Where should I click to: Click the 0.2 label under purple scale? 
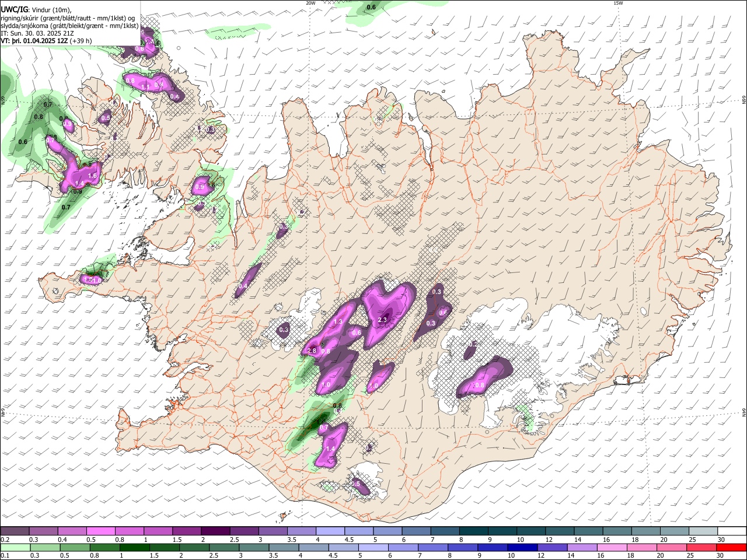pyautogui.click(x=5, y=540)
